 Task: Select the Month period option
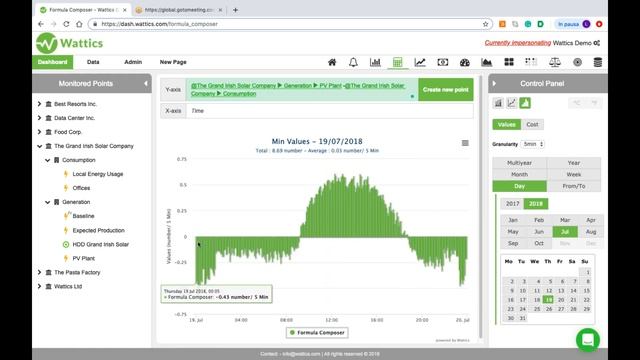pos(519,174)
